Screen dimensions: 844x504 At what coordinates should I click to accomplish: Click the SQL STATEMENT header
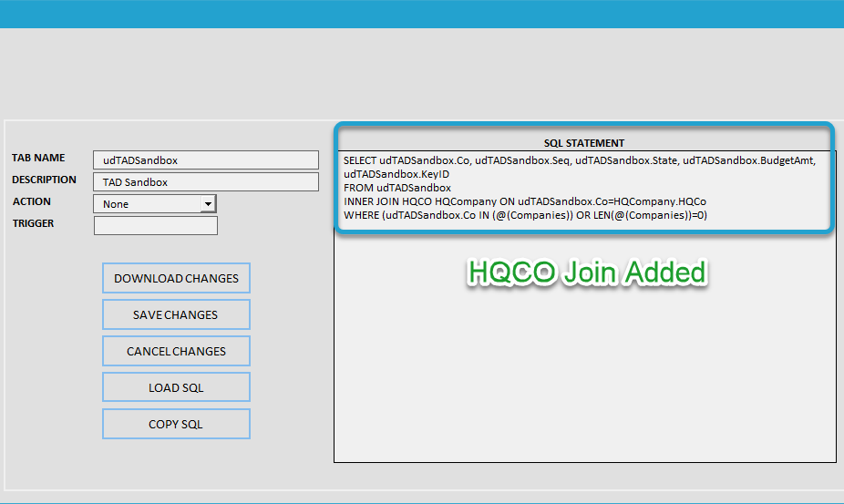(x=584, y=143)
